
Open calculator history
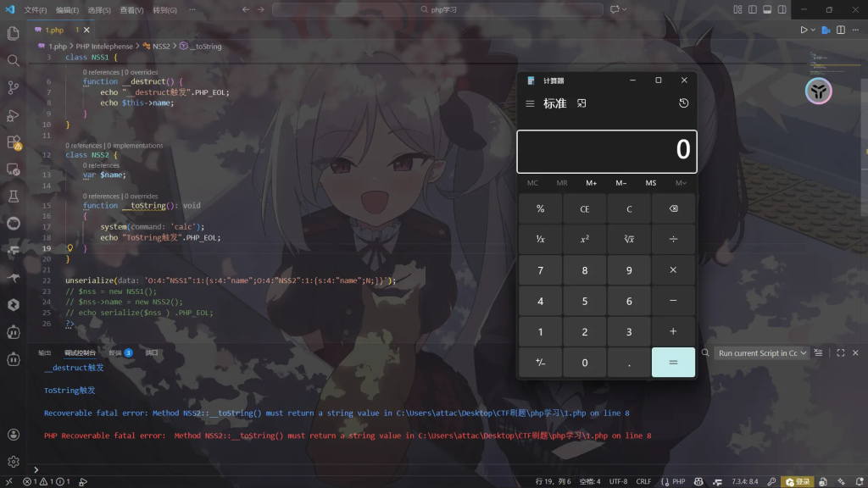[683, 103]
